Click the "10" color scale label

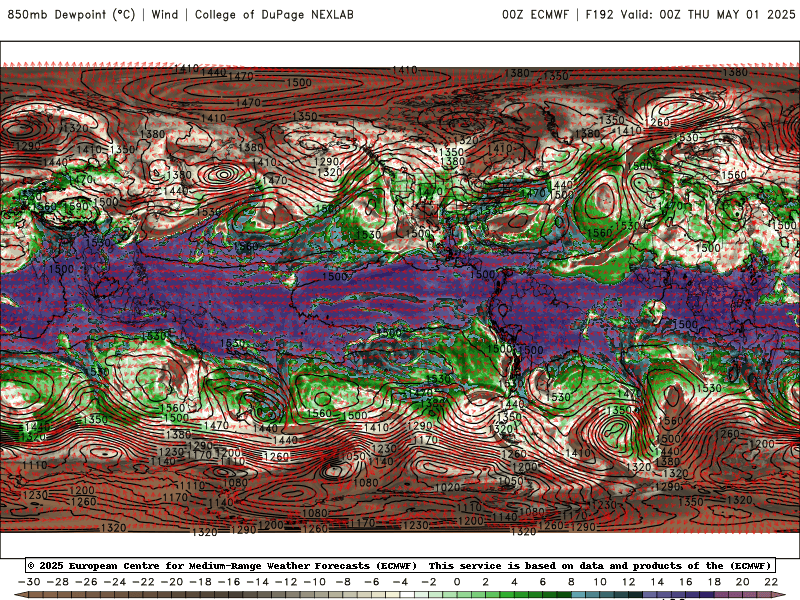[600, 582]
